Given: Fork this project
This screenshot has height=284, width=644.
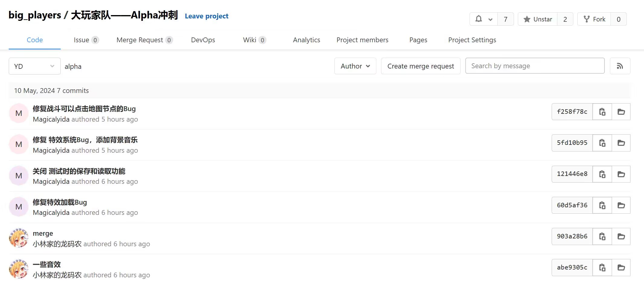Looking at the screenshot, I should (x=594, y=19).
